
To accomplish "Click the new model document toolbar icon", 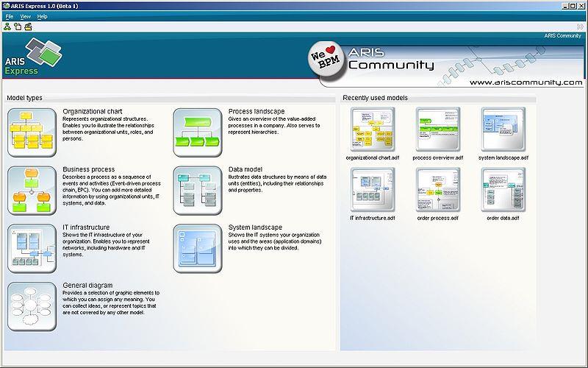I will [x=18, y=26].
